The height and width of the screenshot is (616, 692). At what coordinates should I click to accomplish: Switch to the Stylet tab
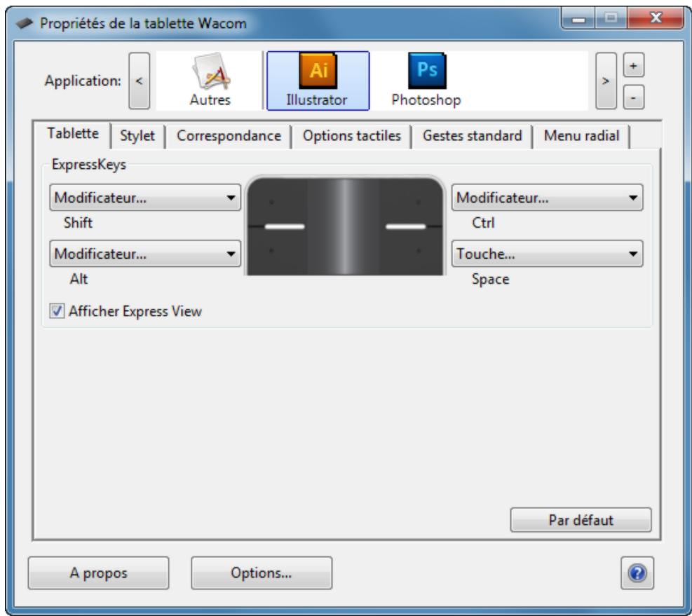pos(137,136)
